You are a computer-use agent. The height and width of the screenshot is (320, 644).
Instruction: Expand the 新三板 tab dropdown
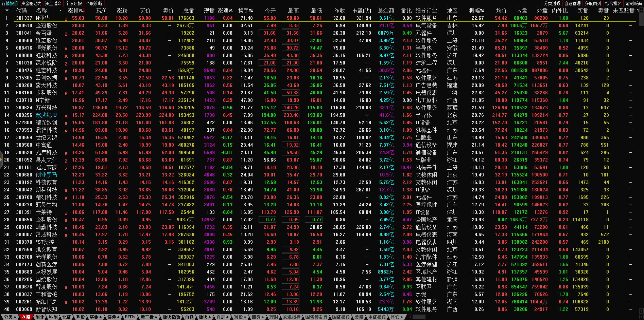coord(149,317)
